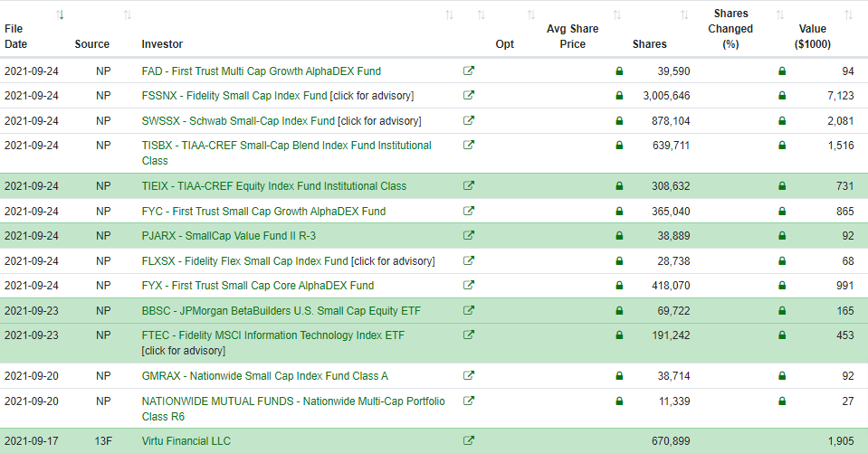The image size is (868, 453).
Task: Open TISBX TIAA-CREF Small-Cap Blend Index Fund link
Action: click(286, 153)
